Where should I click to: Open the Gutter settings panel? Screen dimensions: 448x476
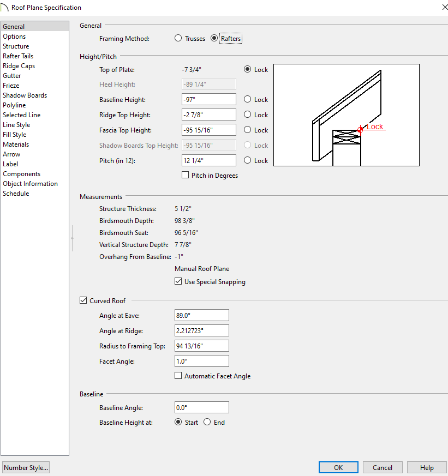[x=12, y=76]
